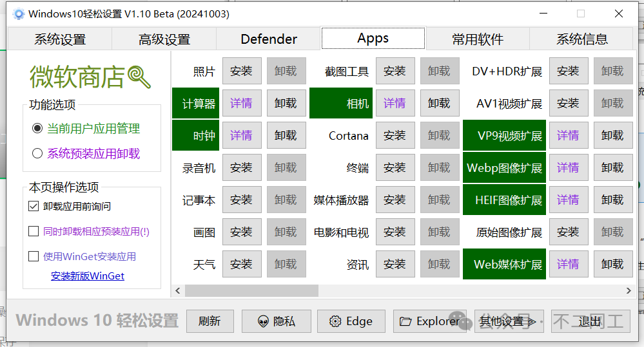Image resolution: width=644 pixels, height=347 pixels.
Task: Uninstall the Webp图像扩展
Action: 613,167
